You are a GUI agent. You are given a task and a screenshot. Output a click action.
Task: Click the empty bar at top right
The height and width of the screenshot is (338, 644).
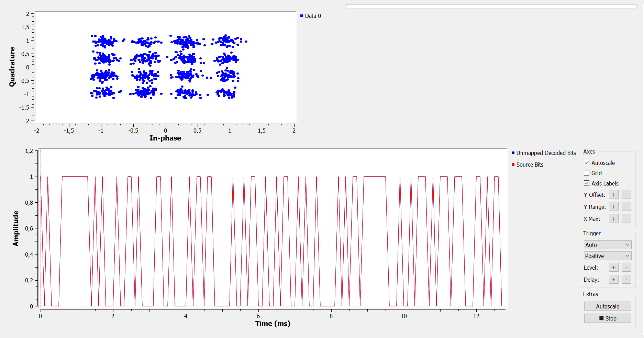(x=491, y=6)
